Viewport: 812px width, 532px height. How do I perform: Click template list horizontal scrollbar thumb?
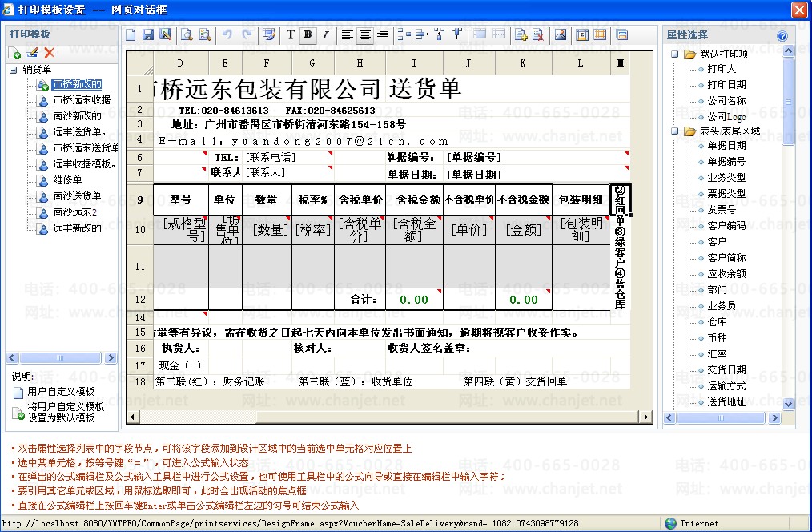pos(61,358)
